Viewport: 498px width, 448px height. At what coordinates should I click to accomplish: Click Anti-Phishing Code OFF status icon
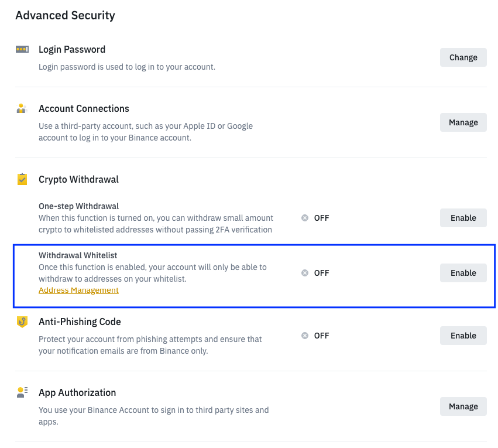[x=305, y=336]
